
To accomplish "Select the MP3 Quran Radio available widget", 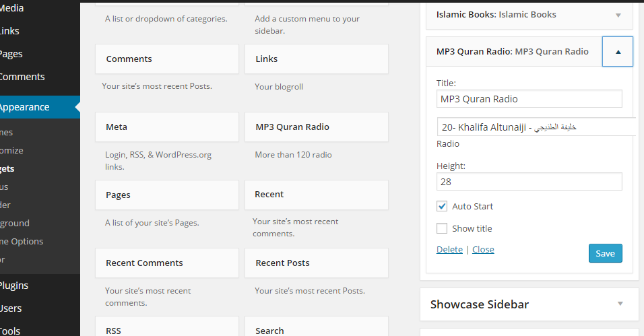I will [x=316, y=127].
